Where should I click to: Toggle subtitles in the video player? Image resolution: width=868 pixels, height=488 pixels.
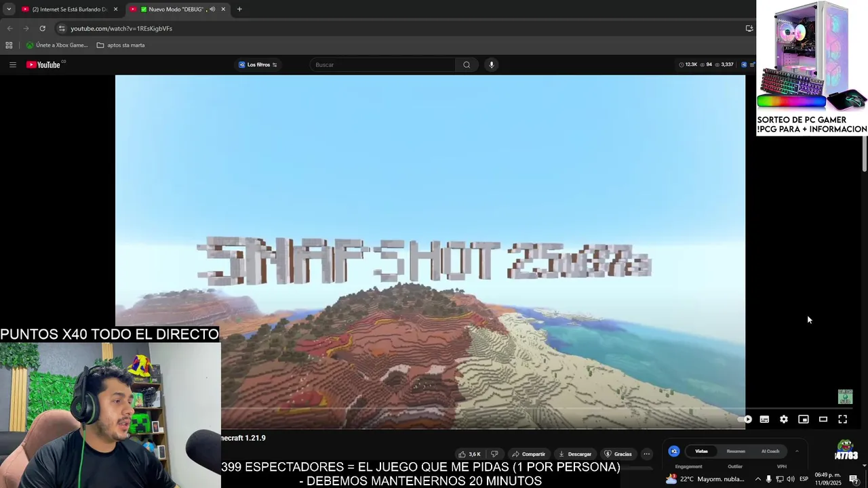pos(764,419)
